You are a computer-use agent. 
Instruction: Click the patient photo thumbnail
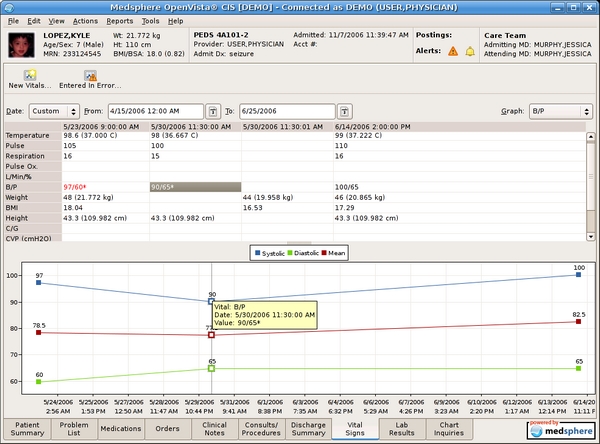[21, 45]
